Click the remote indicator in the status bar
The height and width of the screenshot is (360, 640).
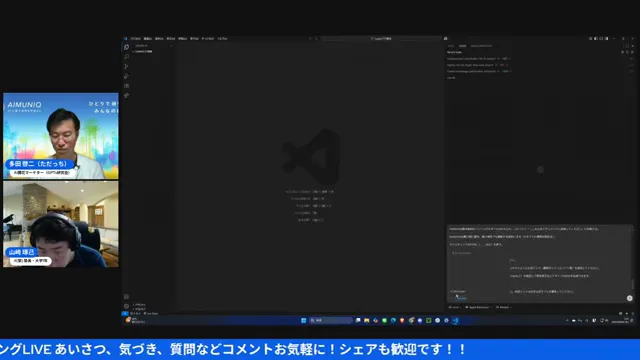click(x=125, y=313)
